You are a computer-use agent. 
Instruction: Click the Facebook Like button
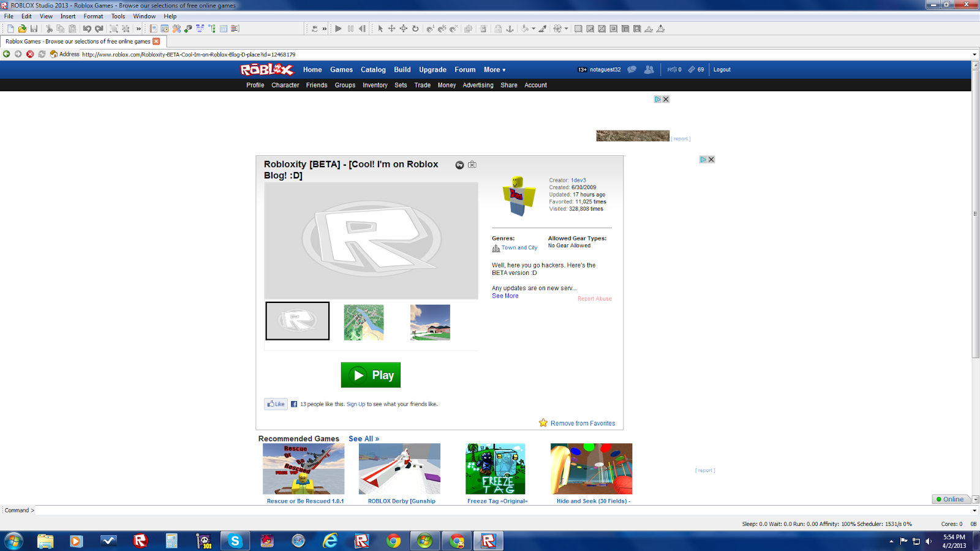(x=276, y=404)
